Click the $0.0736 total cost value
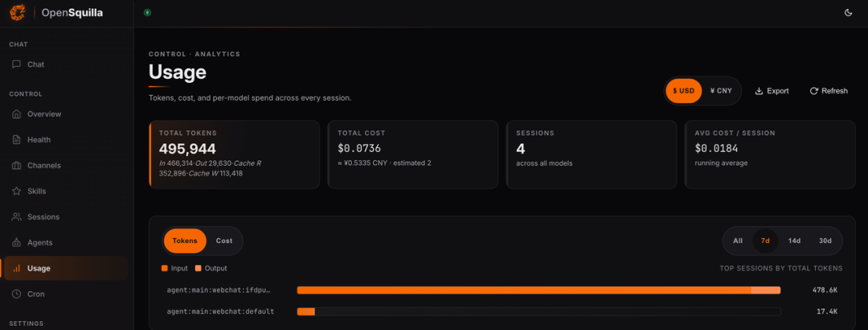The width and height of the screenshot is (868, 330). click(x=359, y=149)
